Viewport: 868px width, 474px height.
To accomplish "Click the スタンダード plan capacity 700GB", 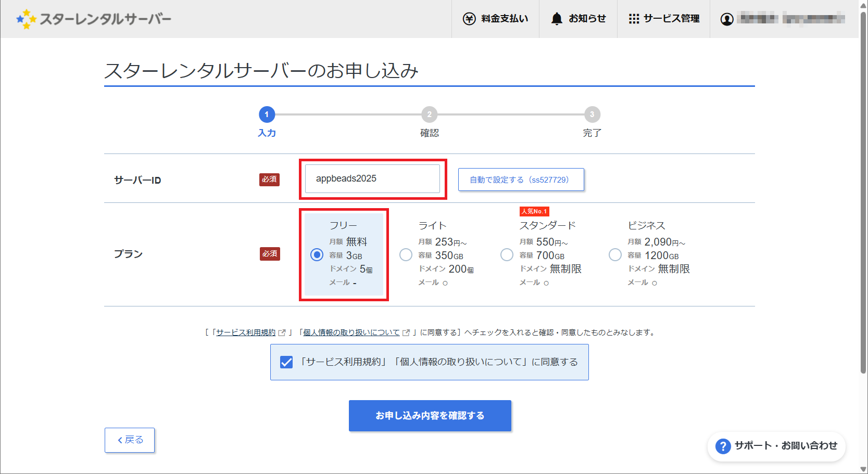I will click(x=550, y=255).
